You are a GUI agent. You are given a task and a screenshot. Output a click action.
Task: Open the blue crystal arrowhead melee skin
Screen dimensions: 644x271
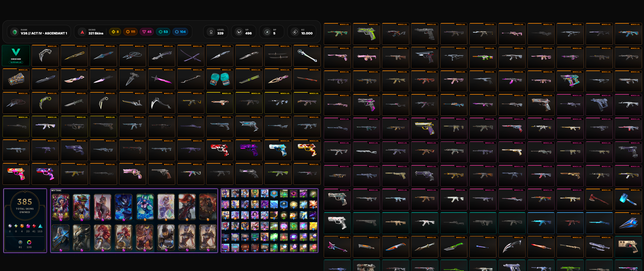pos(628,223)
